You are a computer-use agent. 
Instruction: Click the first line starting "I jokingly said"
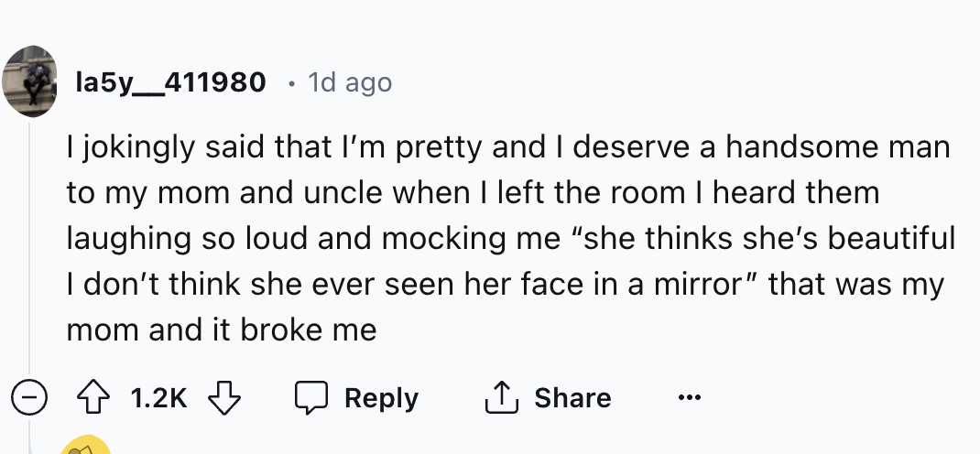pos(507,146)
